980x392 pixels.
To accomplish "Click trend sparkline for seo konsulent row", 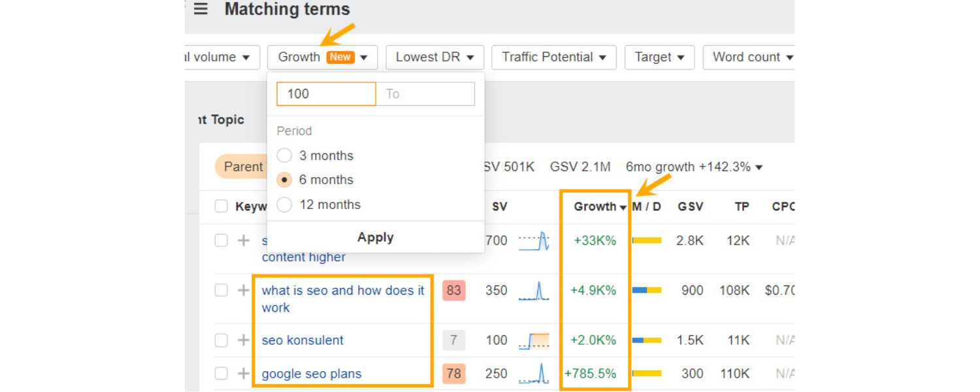I will [x=534, y=340].
